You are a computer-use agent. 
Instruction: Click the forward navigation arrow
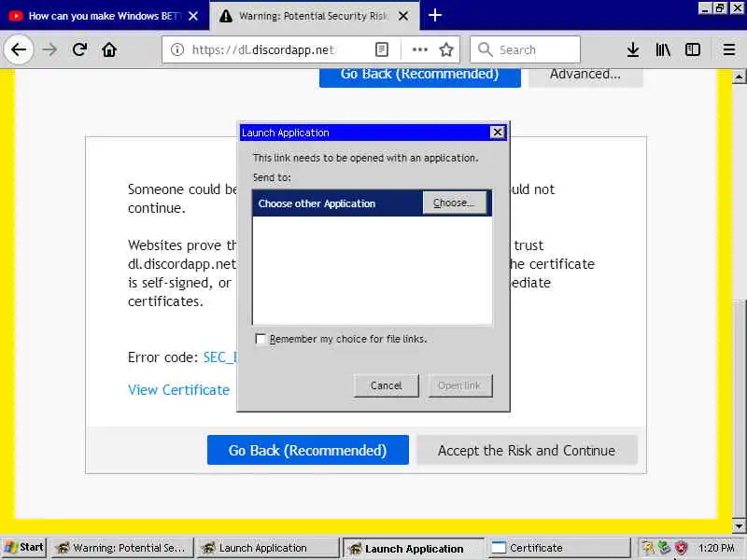coord(49,49)
